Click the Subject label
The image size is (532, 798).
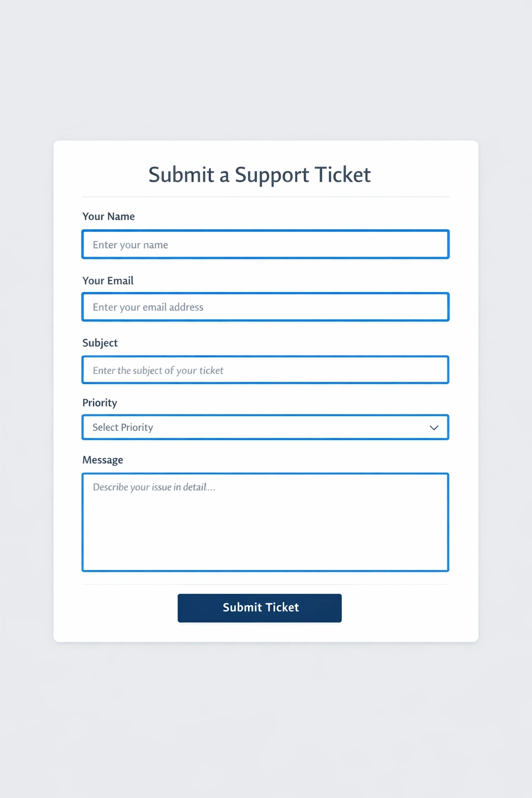point(100,342)
